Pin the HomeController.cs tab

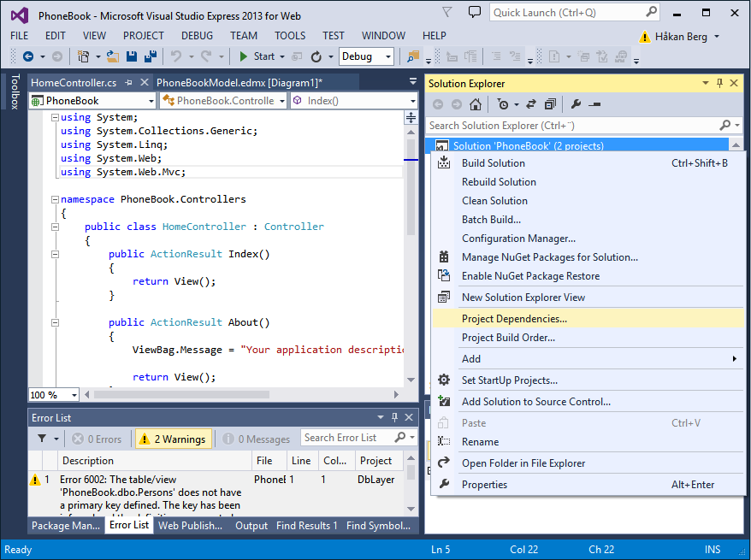129,82
